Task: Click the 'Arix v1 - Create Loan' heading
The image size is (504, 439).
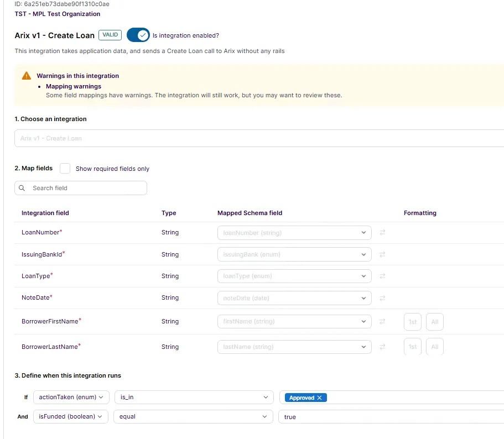Action: tap(55, 35)
